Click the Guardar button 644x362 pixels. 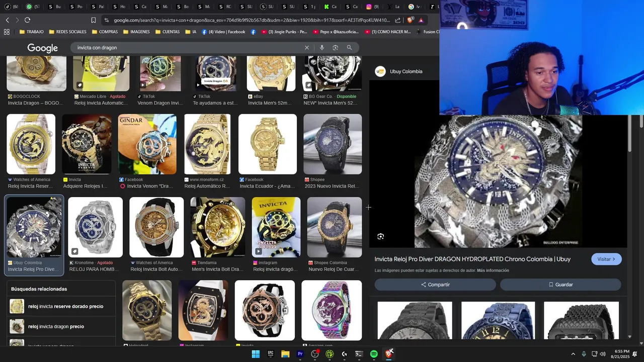coord(560,285)
